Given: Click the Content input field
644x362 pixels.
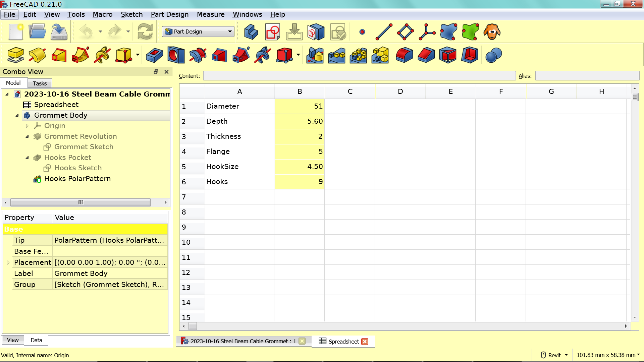Looking at the screenshot, I should tap(359, 76).
